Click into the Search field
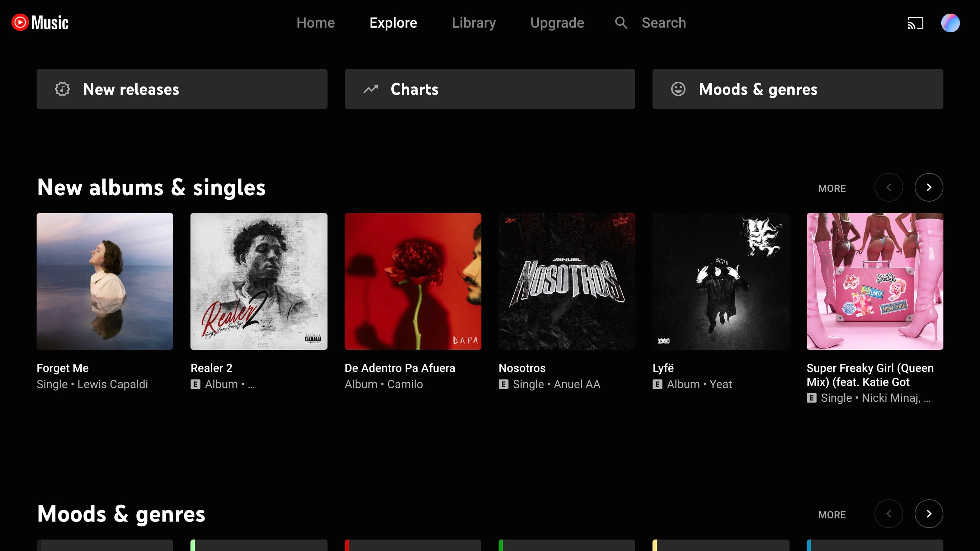Viewport: 980px width, 551px height. pyautogui.click(x=664, y=23)
